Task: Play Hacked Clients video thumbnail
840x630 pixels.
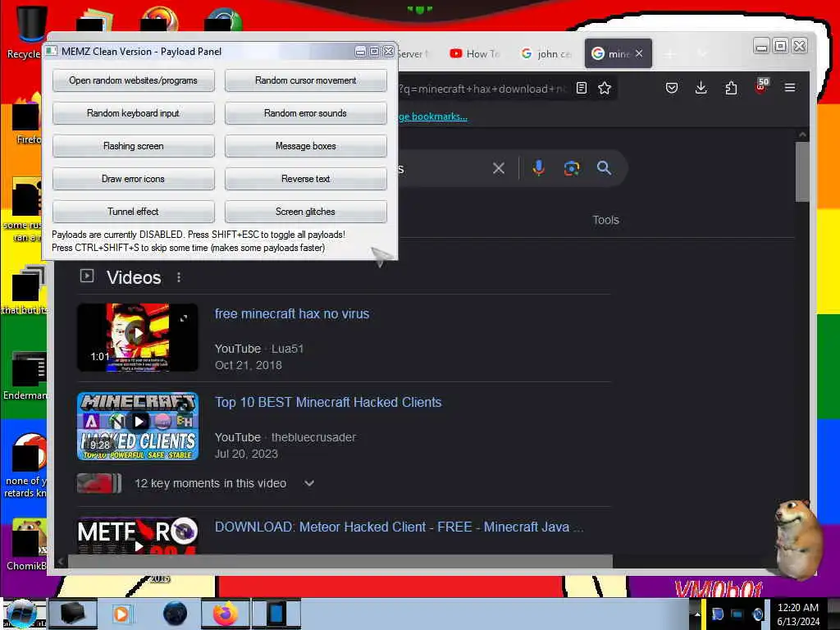Action: click(138, 426)
